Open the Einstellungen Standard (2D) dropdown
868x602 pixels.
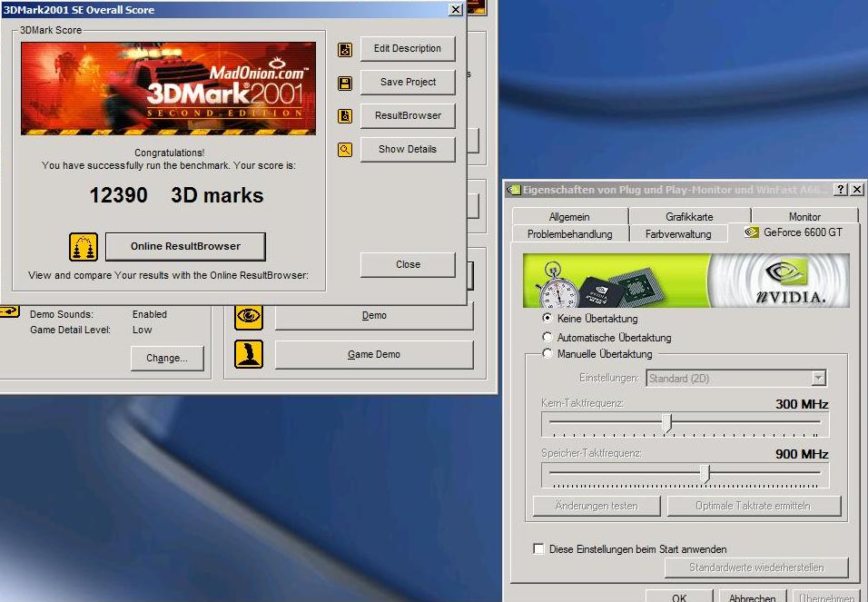(x=736, y=379)
